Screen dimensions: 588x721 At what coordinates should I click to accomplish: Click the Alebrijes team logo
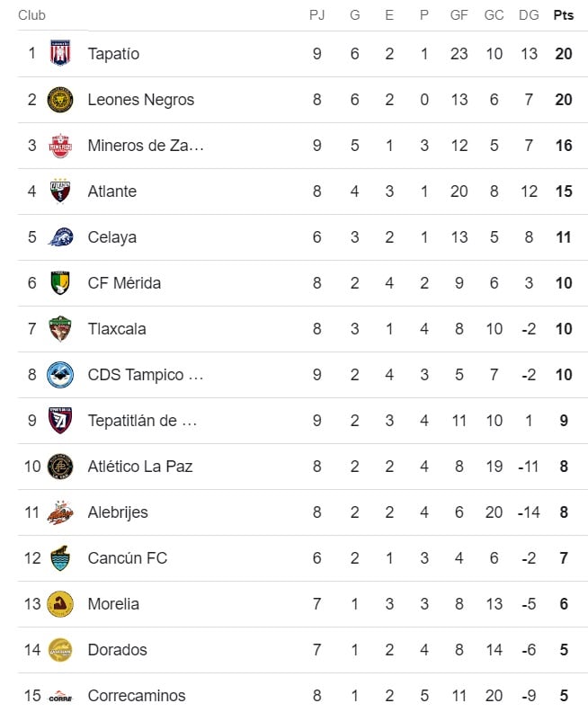click(x=60, y=512)
